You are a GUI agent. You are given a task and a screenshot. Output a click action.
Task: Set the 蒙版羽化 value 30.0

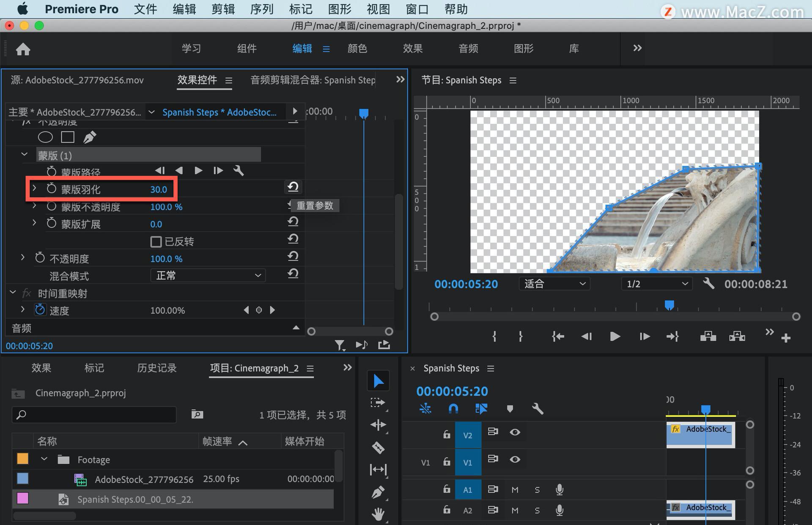159,189
